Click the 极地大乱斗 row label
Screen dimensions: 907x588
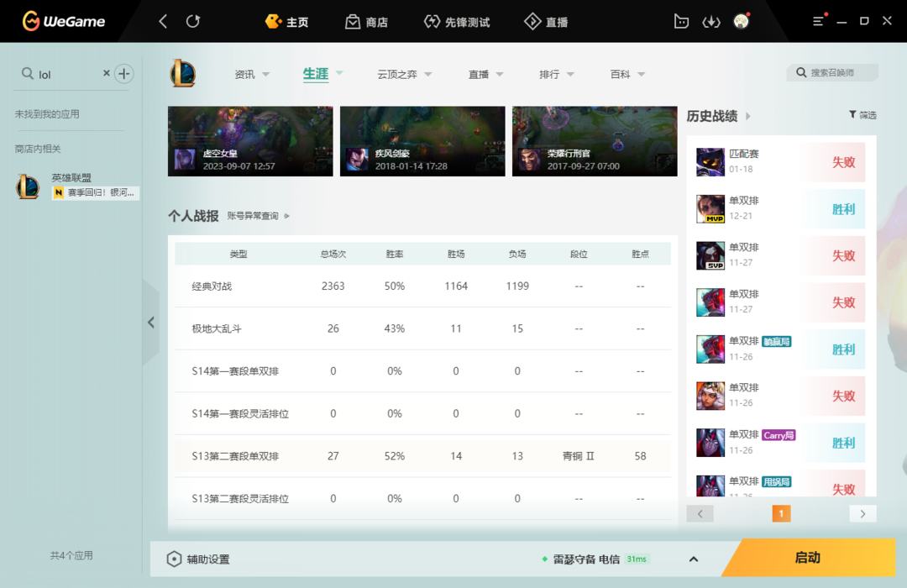[217, 328]
